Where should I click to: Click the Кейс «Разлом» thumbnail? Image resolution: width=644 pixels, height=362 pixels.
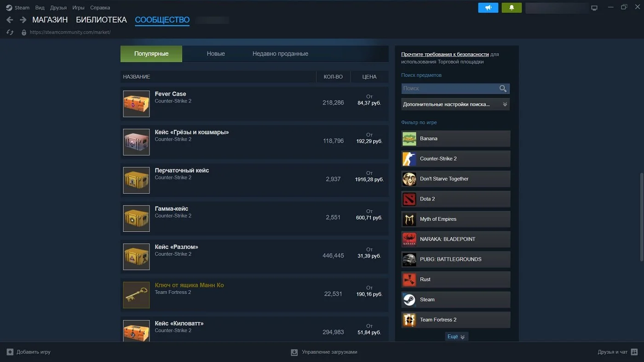pyautogui.click(x=136, y=256)
